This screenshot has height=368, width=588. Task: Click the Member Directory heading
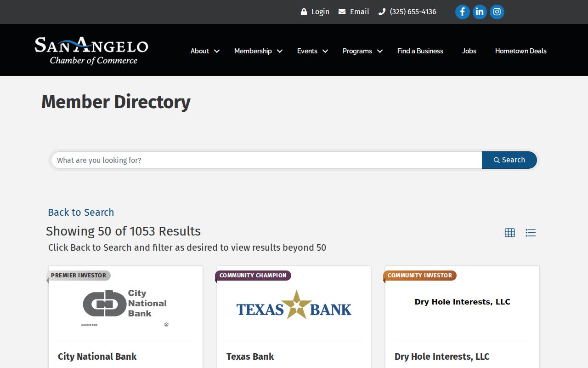(x=116, y=102)
